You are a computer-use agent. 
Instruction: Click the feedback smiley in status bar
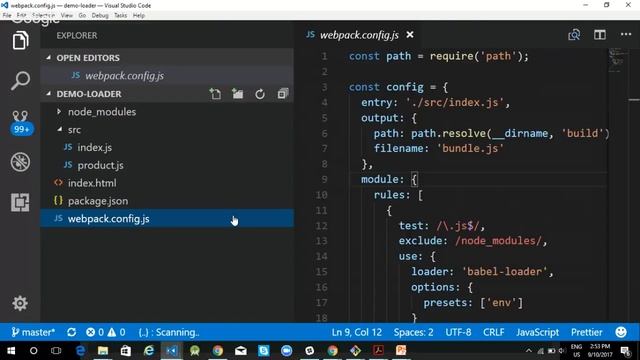tap(621, 332)
